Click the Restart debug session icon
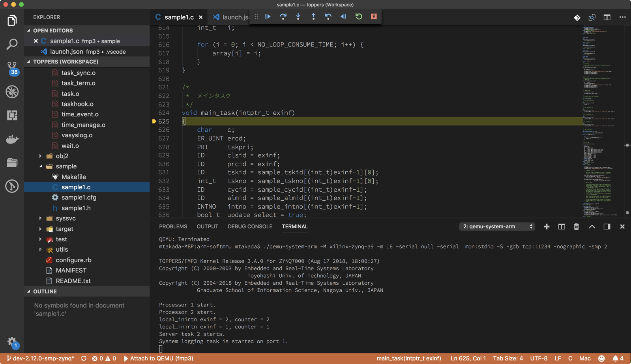The height and width of the screenshot is (364, 631). pyautogui.click(x=359, y=17)
